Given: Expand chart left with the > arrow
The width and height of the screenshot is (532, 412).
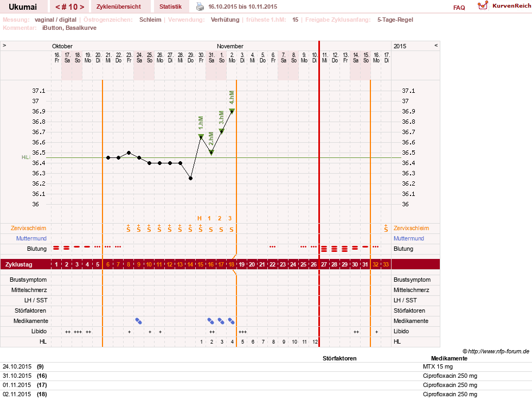Looking at the screenshot, I should (4, 45).
